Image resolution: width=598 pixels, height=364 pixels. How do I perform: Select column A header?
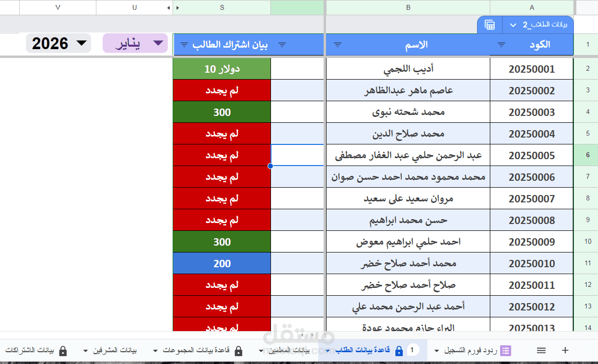tap(532, 7)
